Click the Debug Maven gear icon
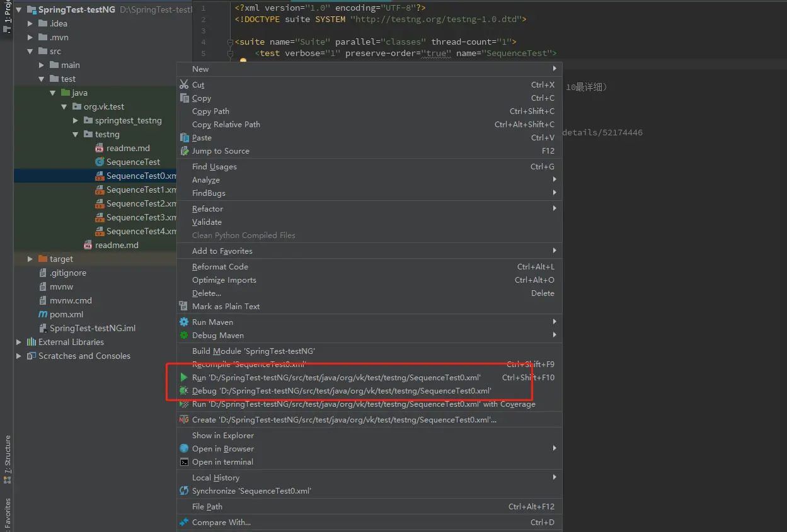Viewport: 787px width, 532px height. pos(184,335)
